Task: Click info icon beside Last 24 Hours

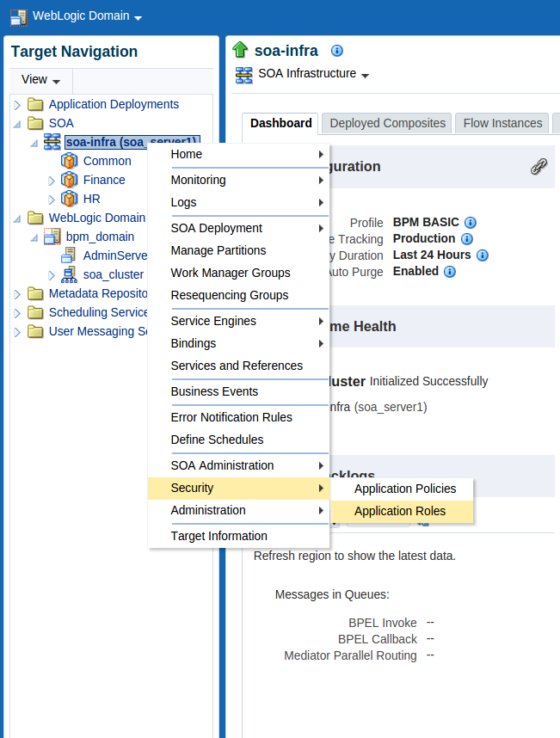Action: [483, 255]
